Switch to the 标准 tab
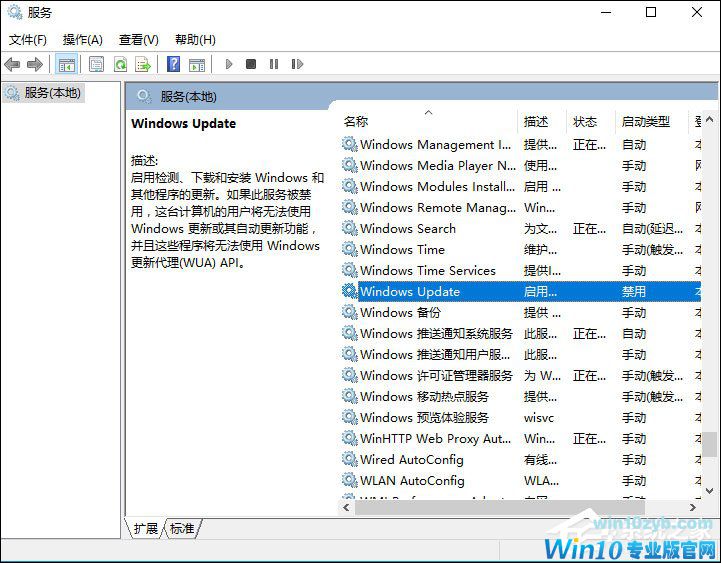721x563 pixels. click(182, 529)
